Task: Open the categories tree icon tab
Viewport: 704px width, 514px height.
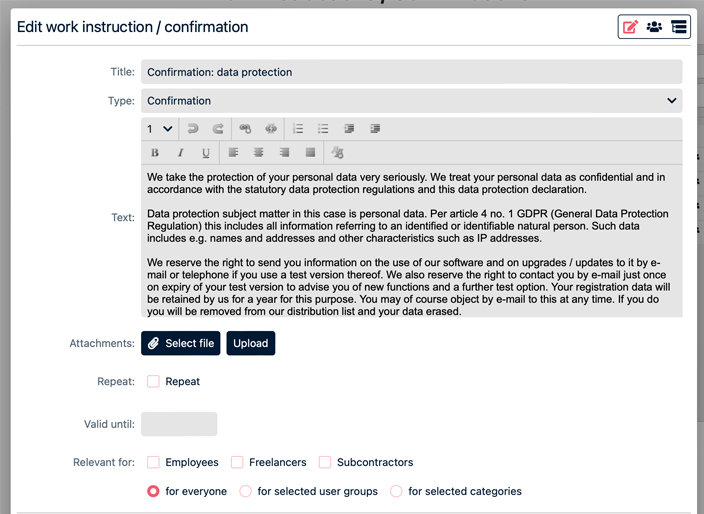Action: (x=679, y=27)
